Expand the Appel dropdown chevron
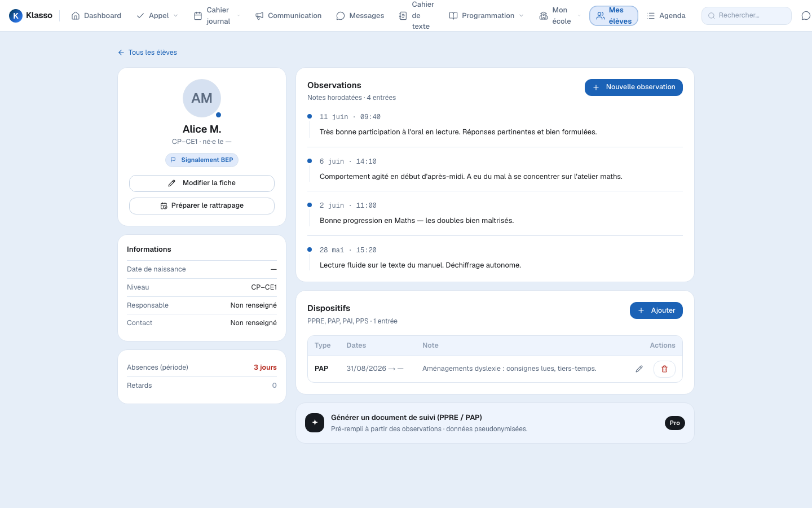Image resolution: width=812 pixels, height=508 pixels. [x=176, y=16]
